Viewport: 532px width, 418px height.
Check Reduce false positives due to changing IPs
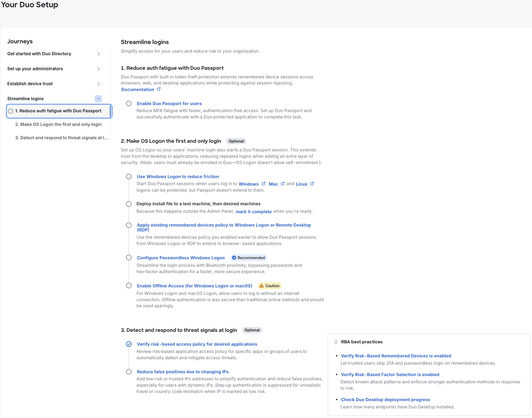pyautogui.click(x=129, y=371)
